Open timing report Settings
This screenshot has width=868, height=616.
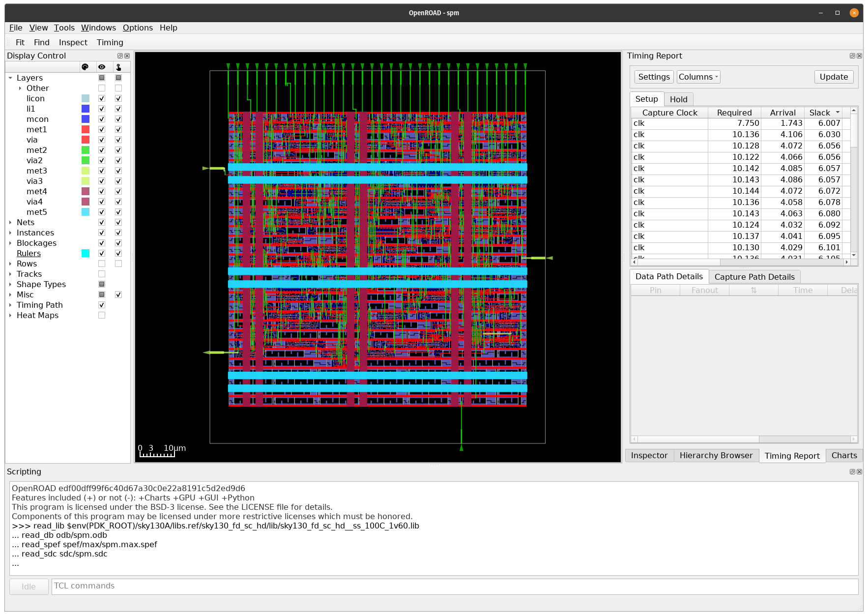[x=654, y=77]
